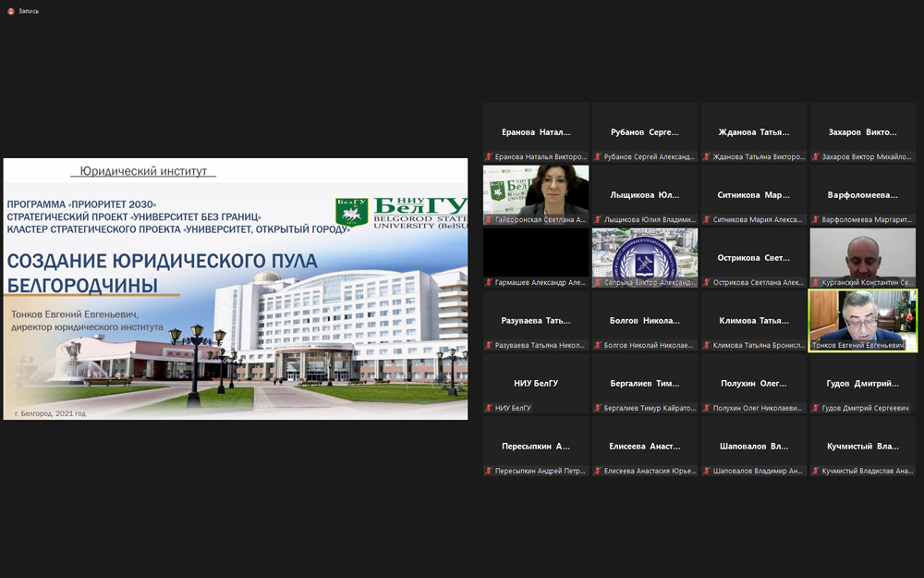This screenshot has width=924, height=578.
Task: Click the shared presentation slide title
Action: [x=162, y=272]
